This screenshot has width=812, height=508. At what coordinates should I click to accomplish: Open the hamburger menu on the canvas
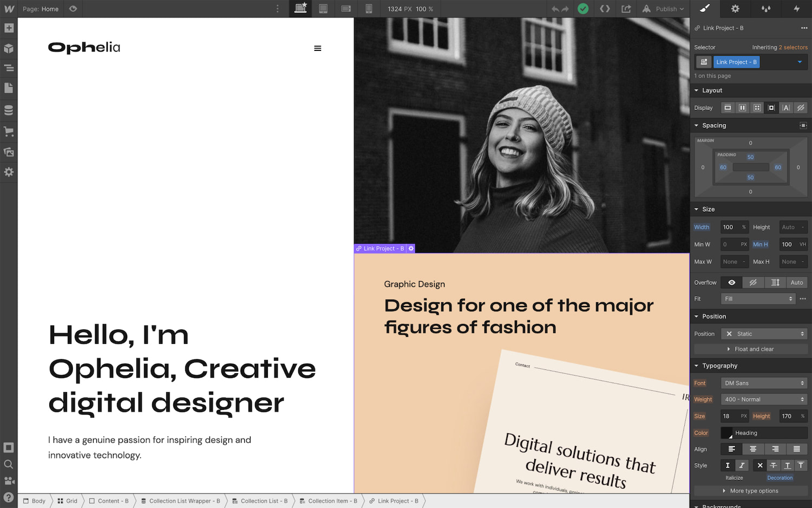(318, 48)
